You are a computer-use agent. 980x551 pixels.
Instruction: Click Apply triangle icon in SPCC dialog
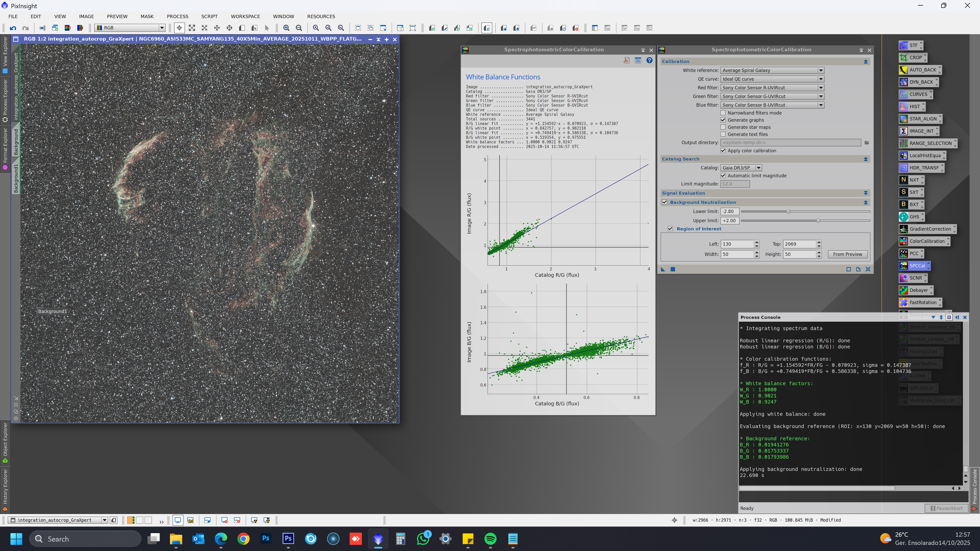tap(663, 269)
